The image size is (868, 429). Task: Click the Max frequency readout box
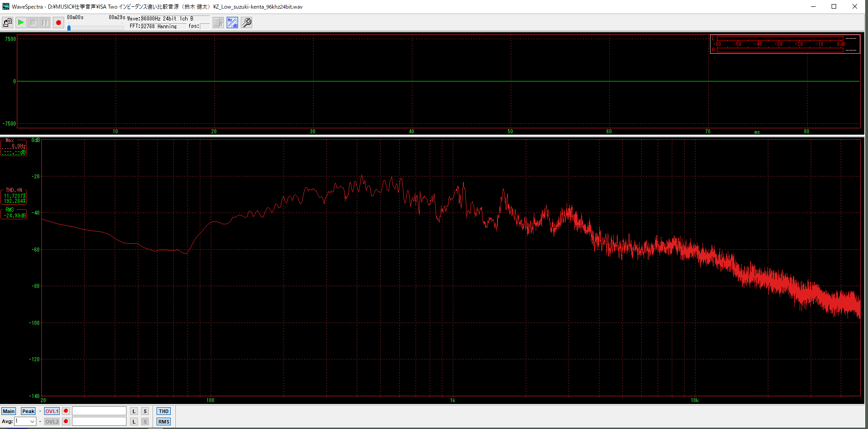coord(14,147)
